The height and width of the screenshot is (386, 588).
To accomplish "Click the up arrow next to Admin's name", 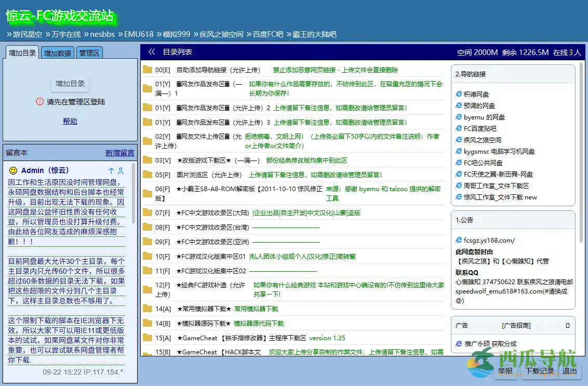I will (x=110, y=170).
